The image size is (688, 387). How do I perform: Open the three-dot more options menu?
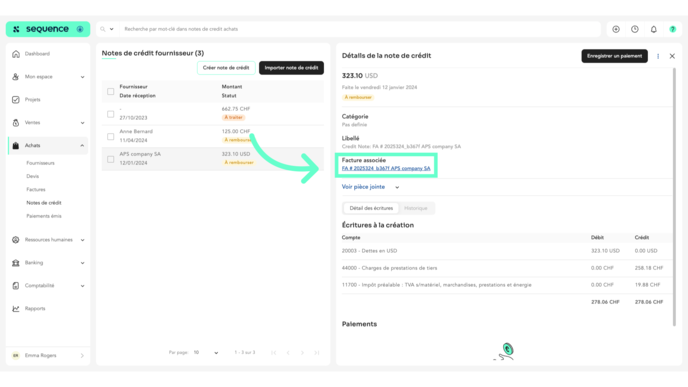coord(658,56)
